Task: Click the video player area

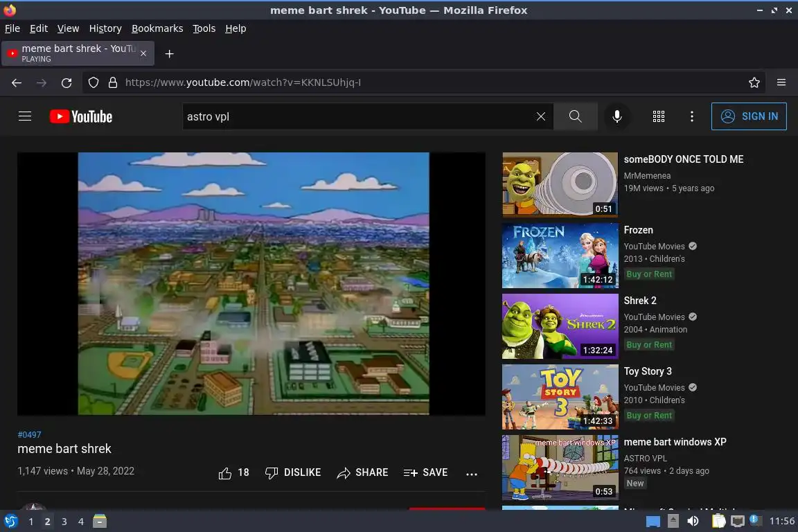Action: click(x=251, y=283)
